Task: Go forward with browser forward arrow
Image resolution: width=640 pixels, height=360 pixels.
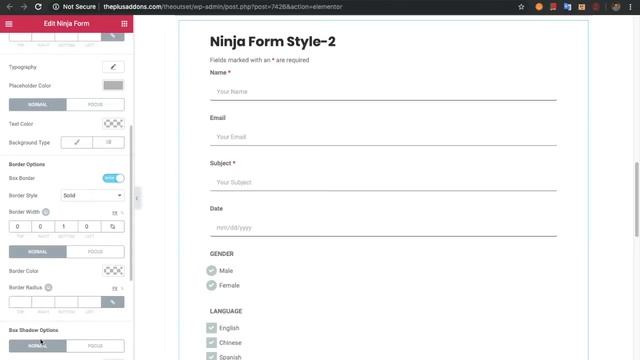Action: pyautogui.click(x=24, y=7)
